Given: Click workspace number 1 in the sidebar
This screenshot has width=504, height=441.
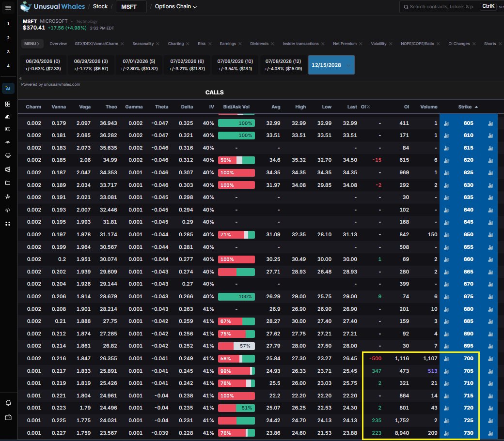Looking at the screenshot, I should [x=8, y=24].
